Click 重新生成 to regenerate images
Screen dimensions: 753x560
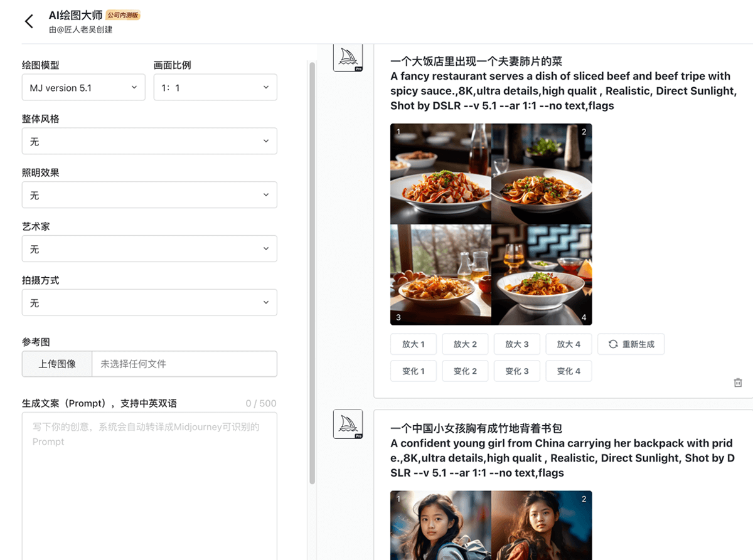[x=631, y=344]
